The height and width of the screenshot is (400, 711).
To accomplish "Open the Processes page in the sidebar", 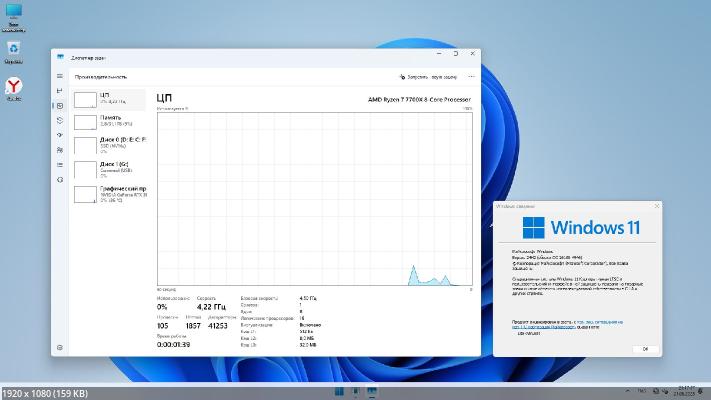I will [x=60, y=91].
